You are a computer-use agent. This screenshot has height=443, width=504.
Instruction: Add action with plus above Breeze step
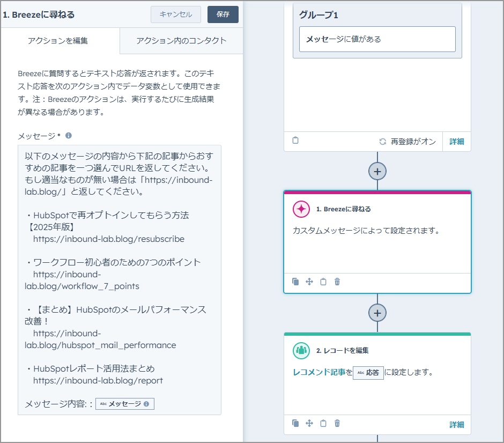pyautogui.click(x=377, y=171)
